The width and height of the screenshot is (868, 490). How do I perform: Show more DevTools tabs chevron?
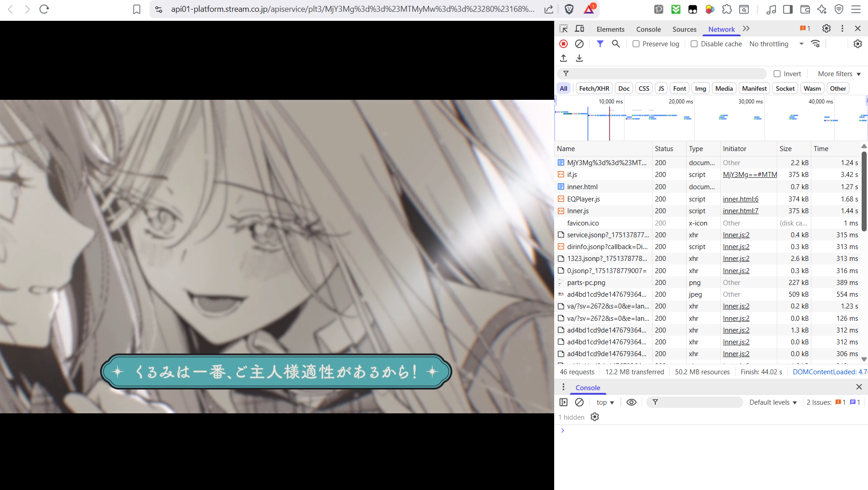(x=746, y=28)
